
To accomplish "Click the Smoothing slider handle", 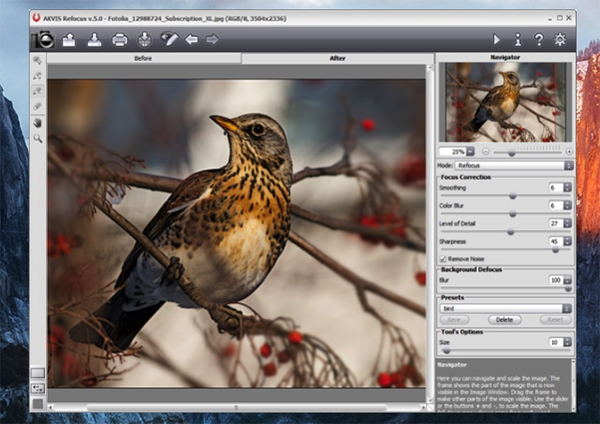I will [x=513, y=196].
